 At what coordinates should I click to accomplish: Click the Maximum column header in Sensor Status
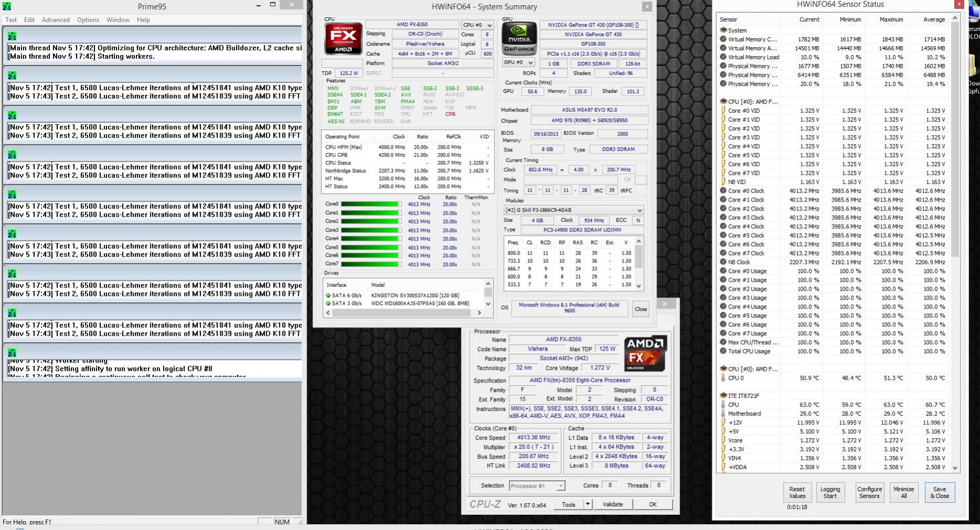[891, 19]
